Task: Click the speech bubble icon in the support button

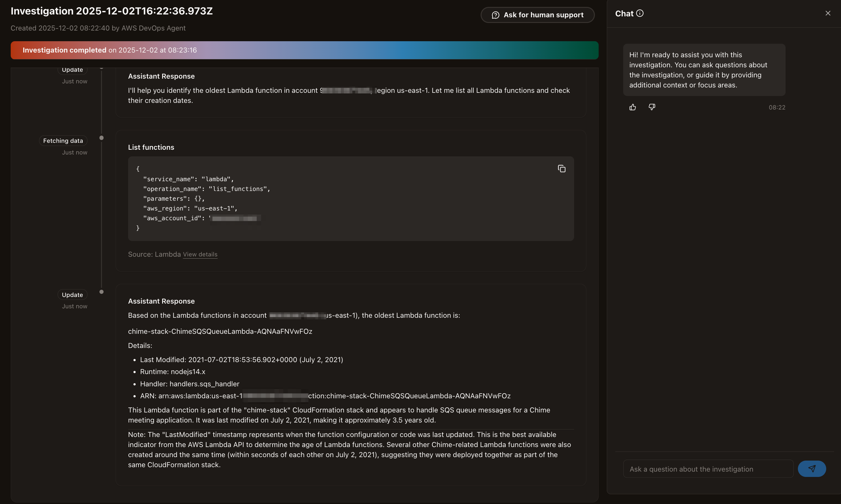Action: [495, 15]
